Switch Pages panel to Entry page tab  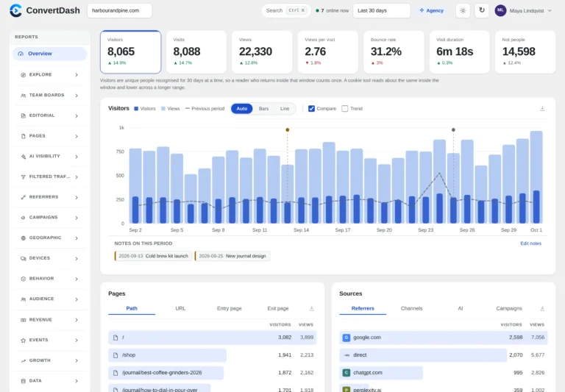230,308
